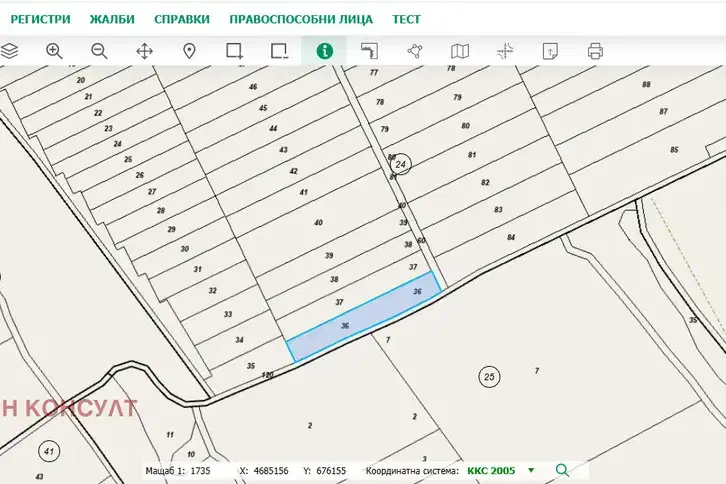726x484 pixels.
Task: Select parcel labeled 11
Action: point(170,435)
